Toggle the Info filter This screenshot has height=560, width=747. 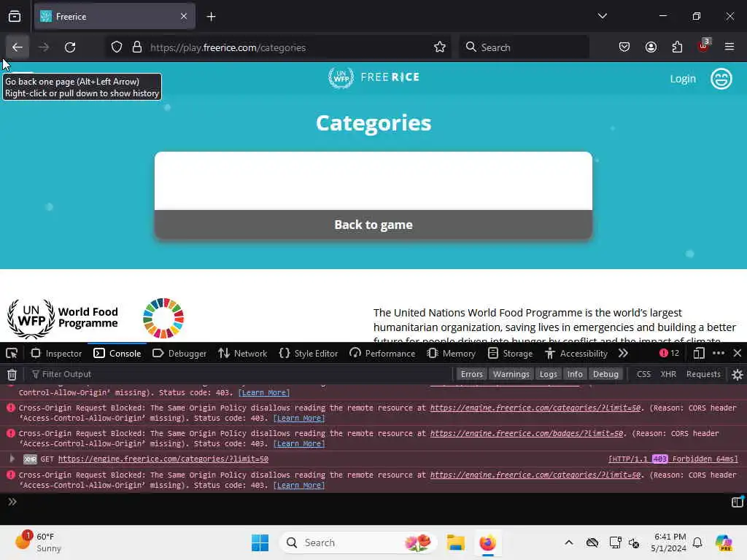575,374
